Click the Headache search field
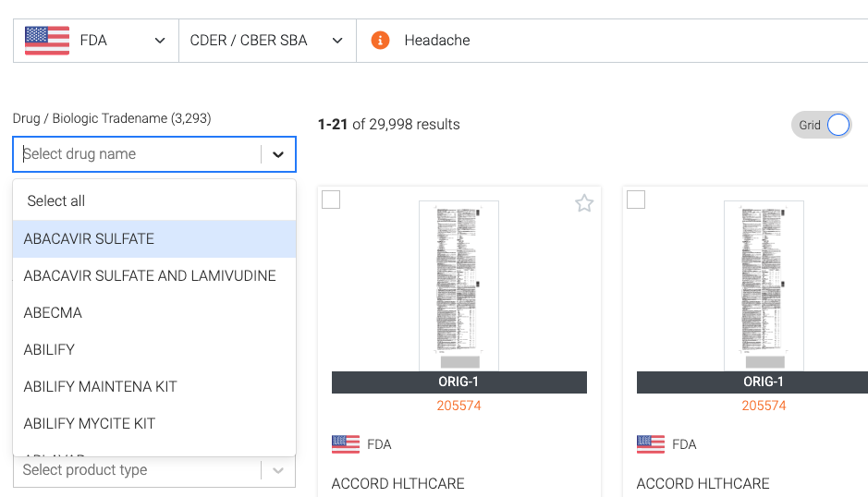 pyautogui.click(x=612, y=41)
